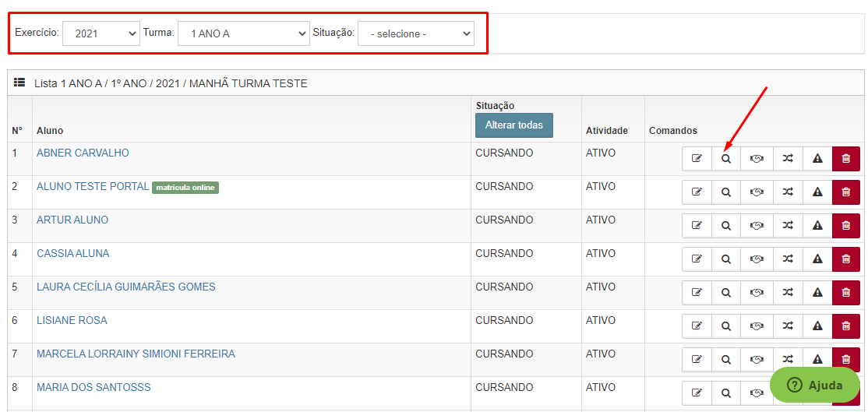Screen dimensions: 868x412
Task: Click the magnifier icon for MARIA DOS SANTOSSS
Action: (726, 393)
